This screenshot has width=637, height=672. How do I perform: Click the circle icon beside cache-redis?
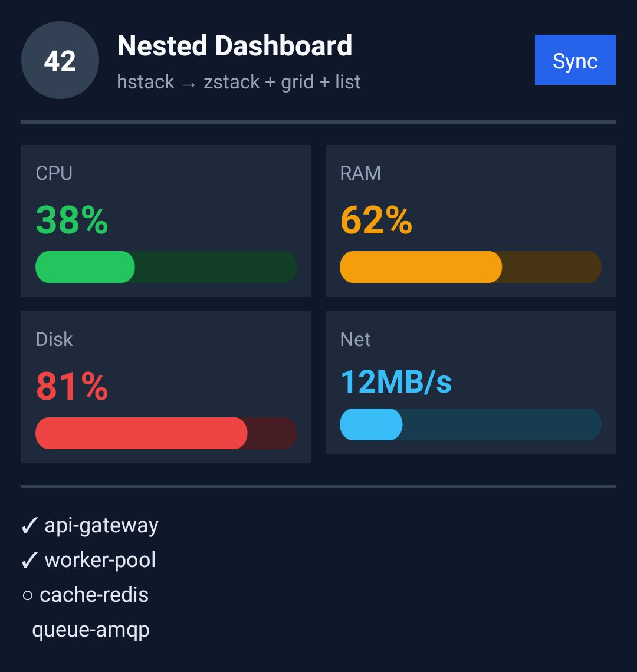[28, 595]
